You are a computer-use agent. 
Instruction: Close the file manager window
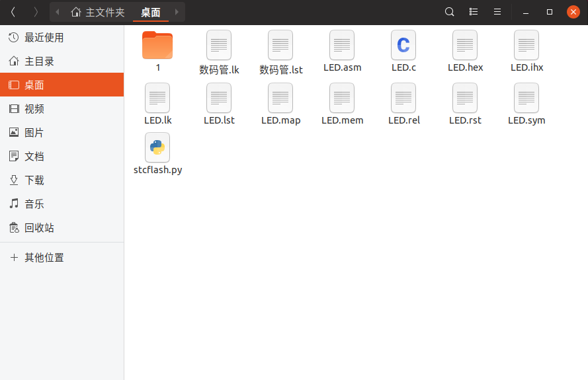(573, 12)
